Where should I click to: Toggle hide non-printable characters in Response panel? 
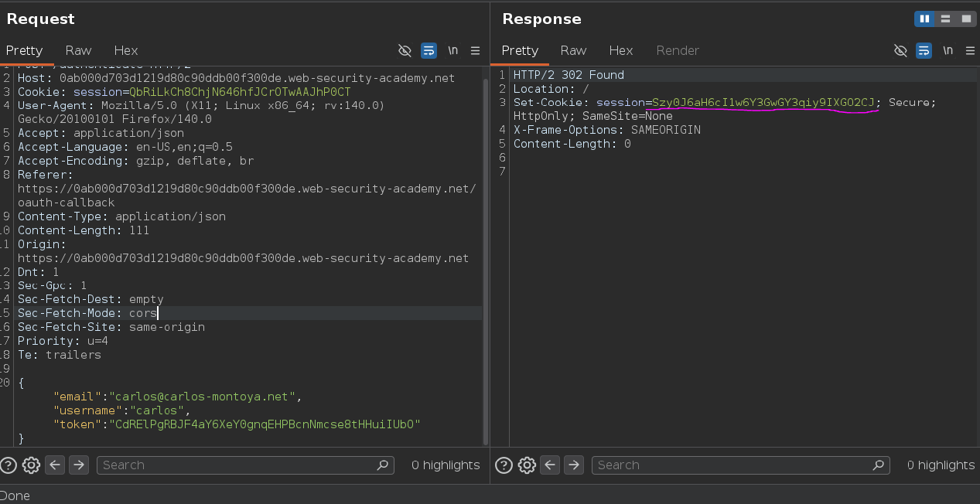900,51
